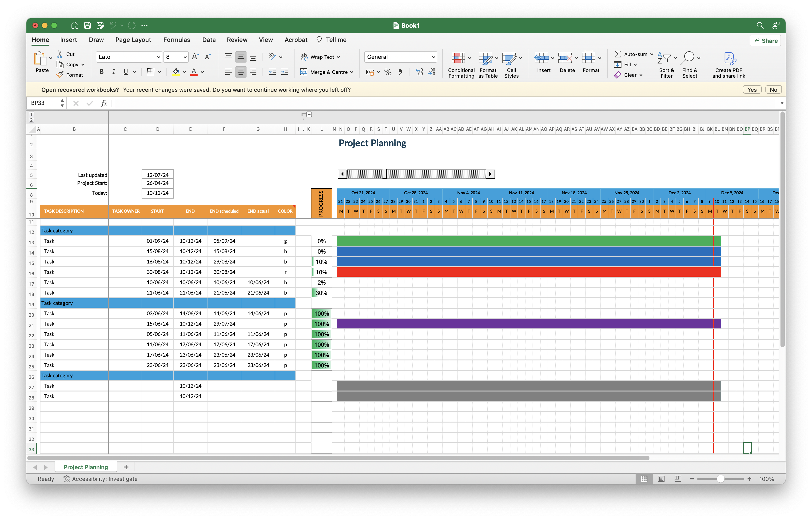Image resolution: width=812 pixels, height=519 pixels.
Task: Click the Decrease Indent icon
Action: click(x=272, y=72)
